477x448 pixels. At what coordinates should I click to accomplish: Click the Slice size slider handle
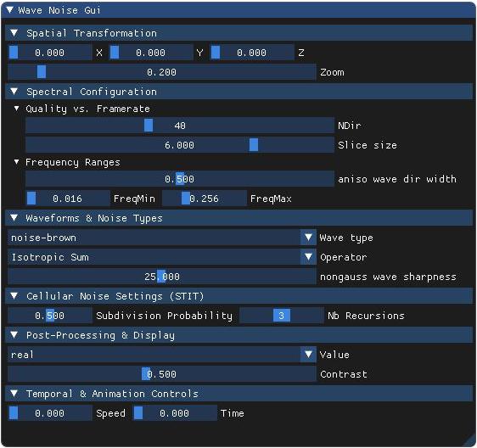[254, 145]
